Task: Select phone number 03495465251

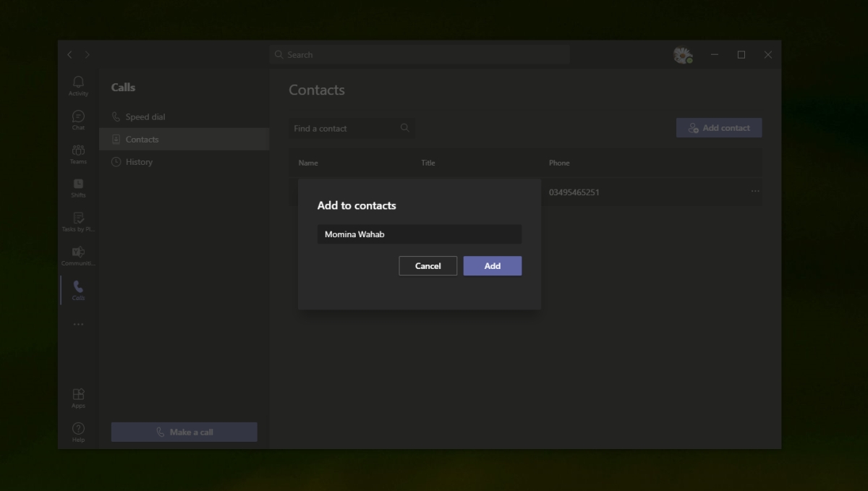Action: point(574,192)
